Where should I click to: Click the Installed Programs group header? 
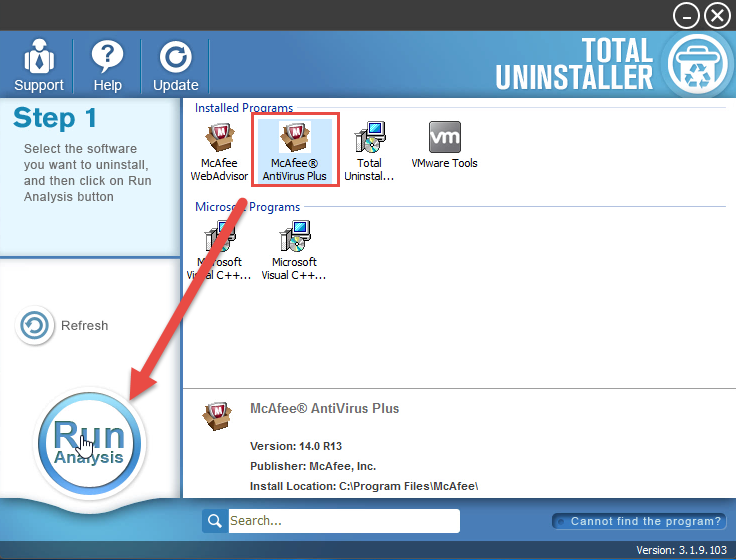(x=244, y=108)
